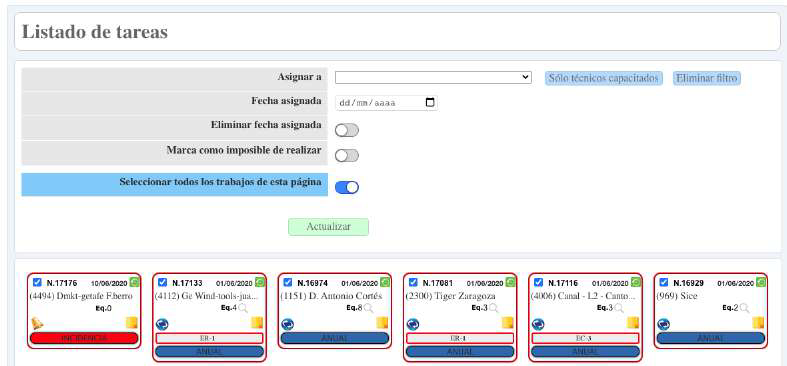Click the Listado de tareas heading
Screen dimensions: 787x366
coord(95,32)
